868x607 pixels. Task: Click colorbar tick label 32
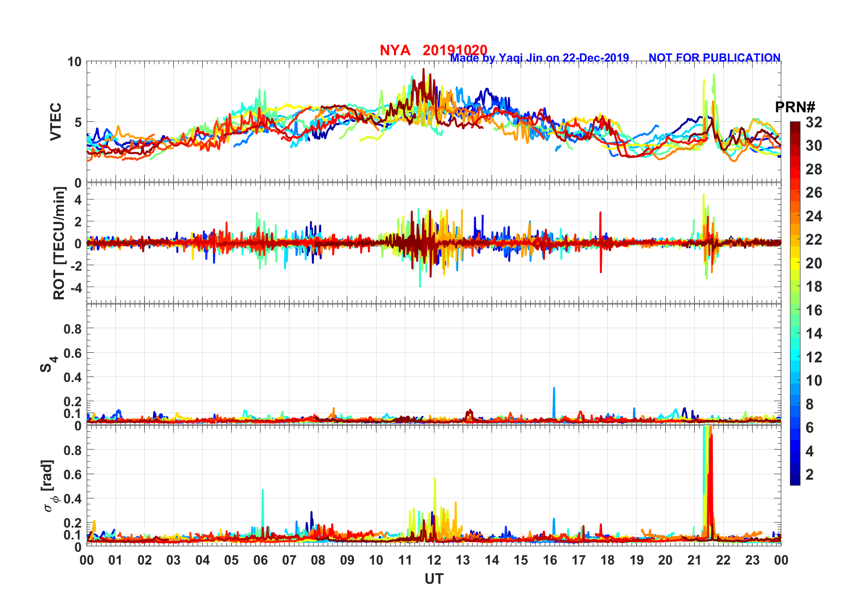tap(814, 122)
